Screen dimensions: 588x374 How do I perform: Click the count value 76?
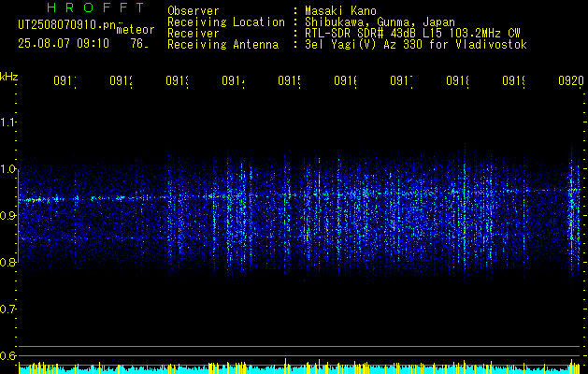[139, 44]
